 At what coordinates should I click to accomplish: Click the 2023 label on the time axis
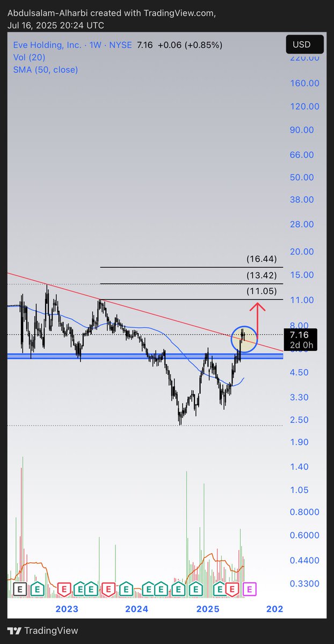[67, 609]
